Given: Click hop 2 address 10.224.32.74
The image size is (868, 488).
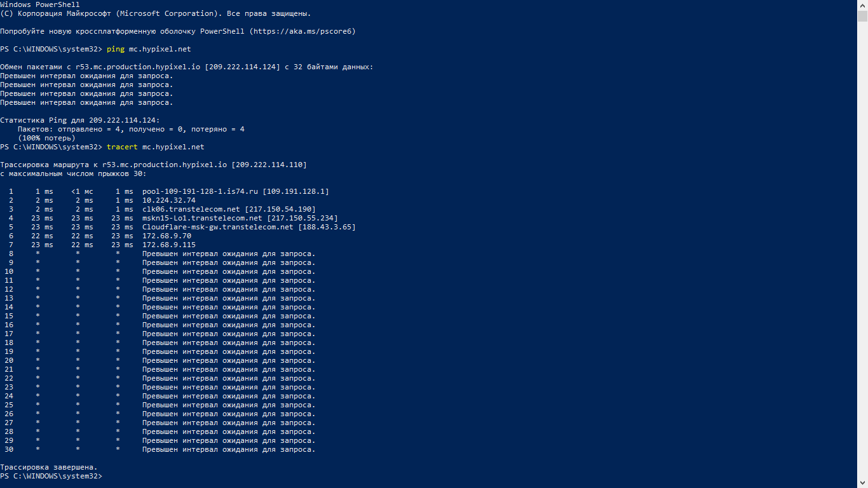Looking at the screenshot, I should tap(169, 200).
